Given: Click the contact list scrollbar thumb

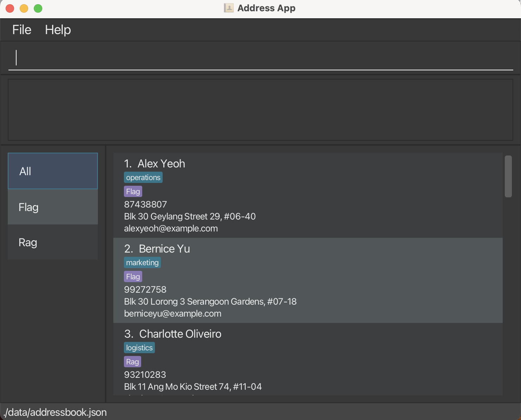Looking at the screenshot, I should click(x=508, y=177).
